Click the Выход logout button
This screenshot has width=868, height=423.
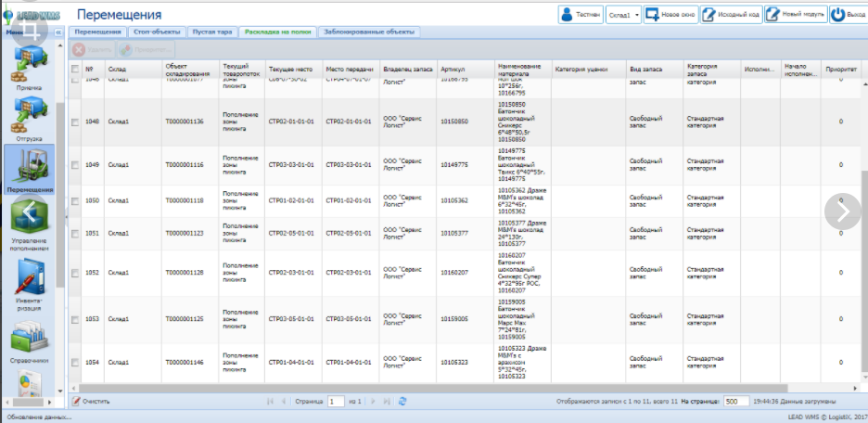[849, 16]
